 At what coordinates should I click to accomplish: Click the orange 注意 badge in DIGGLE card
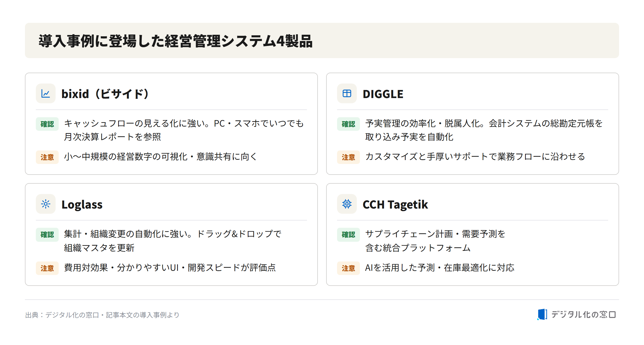(x=348, y=157)
